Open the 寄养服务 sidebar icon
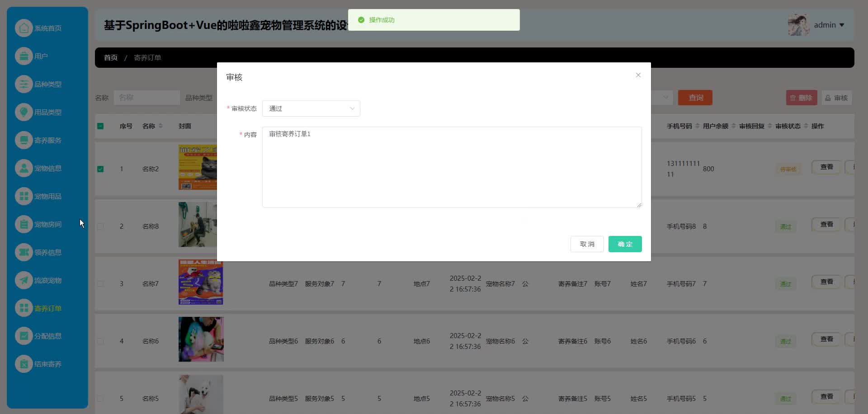868x414 pixels. (x=24, y=140)
